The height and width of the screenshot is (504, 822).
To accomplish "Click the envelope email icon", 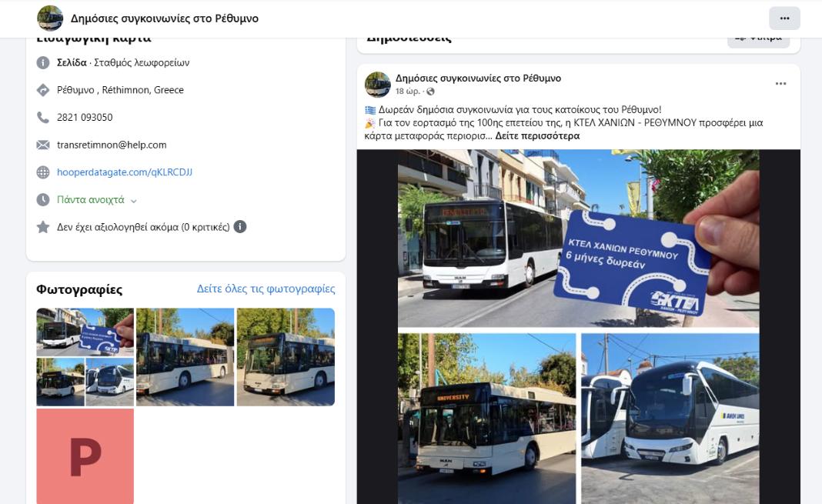I will pyautogui.click(x=43, y=145).
